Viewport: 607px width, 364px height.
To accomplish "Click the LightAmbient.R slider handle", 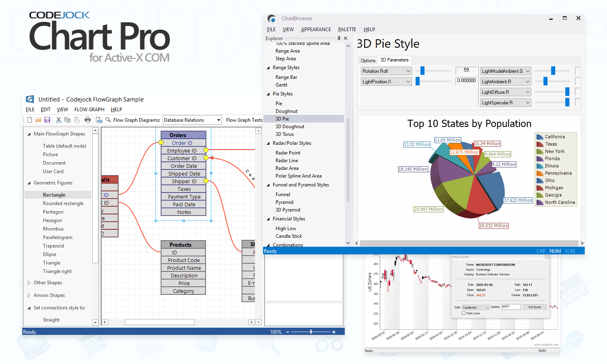I will (545, 81).
